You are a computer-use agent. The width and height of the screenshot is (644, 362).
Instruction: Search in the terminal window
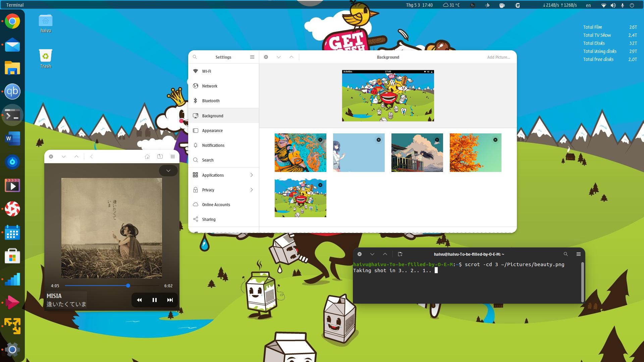pyautogui.click(x=566, y=254)
